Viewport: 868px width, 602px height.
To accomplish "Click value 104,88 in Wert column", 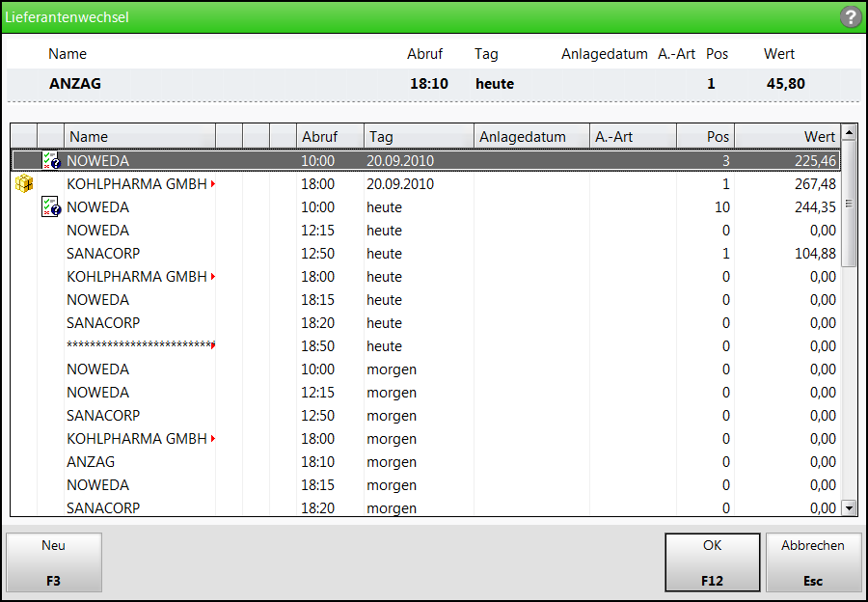I will click(815, 254).
